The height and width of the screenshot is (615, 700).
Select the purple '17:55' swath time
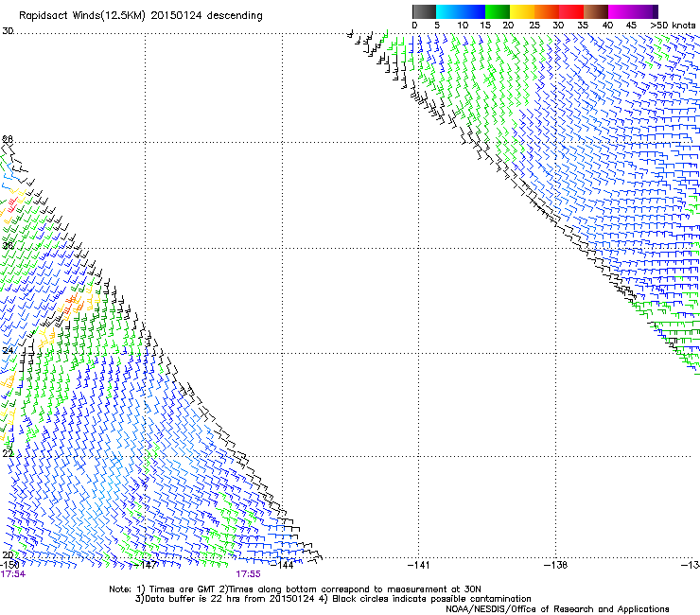point(248,574)
